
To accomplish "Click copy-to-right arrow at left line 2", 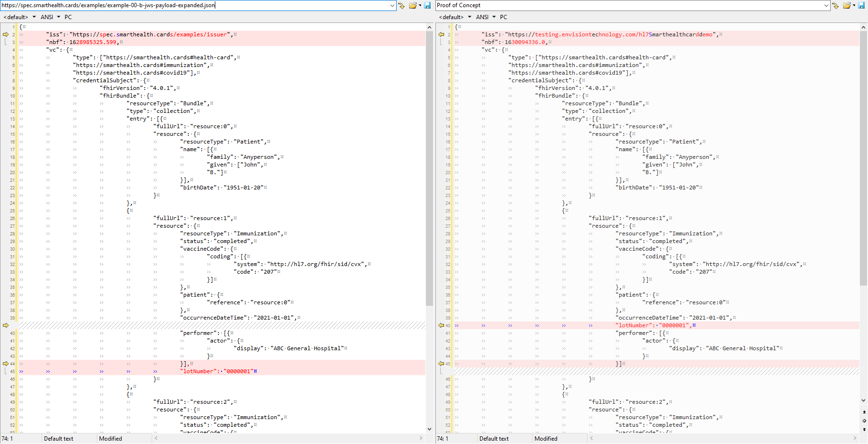I will (x=6, y=34).
